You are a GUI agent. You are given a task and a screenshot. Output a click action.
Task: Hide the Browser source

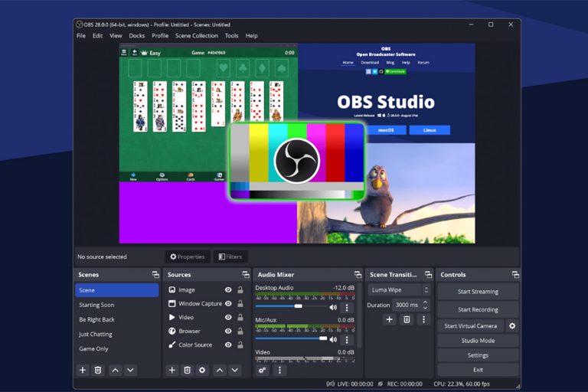(x=228, y=331)
